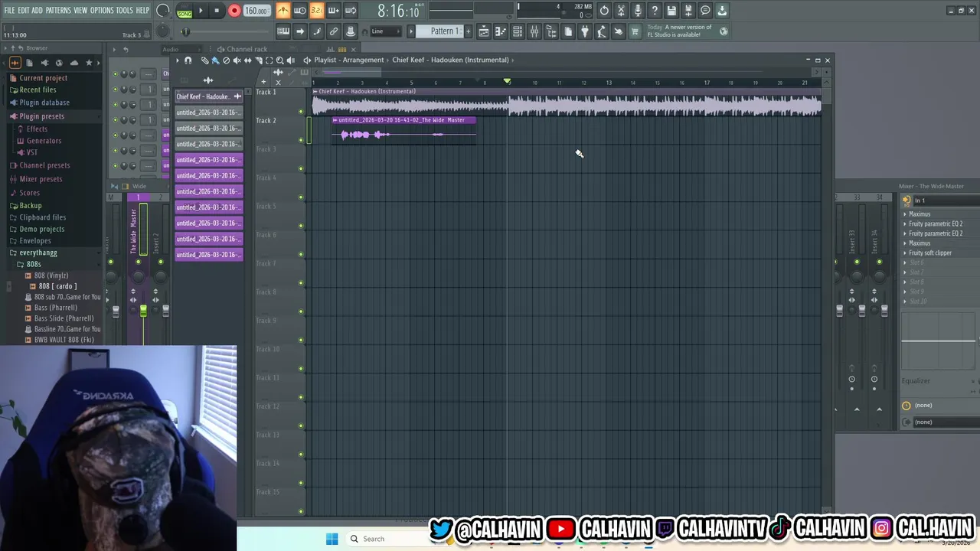Click the tempo field showing 160
Image resolution: width=980 pixels, height=551 pixels.
pos(256,11)
